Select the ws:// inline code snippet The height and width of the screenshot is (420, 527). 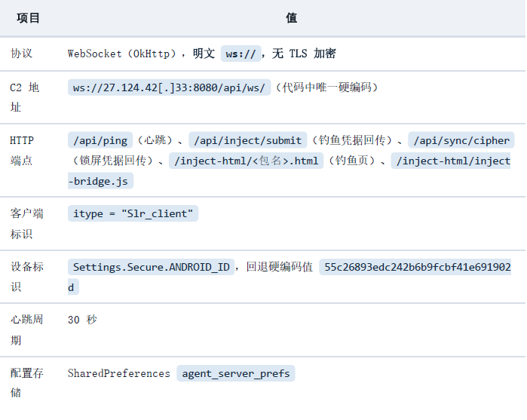click(241, 54)
